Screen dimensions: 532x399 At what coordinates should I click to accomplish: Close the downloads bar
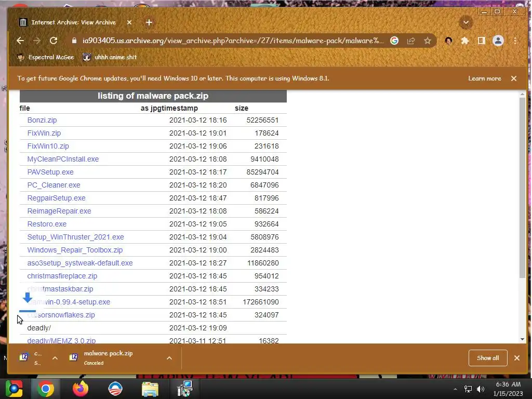[517, 358]
